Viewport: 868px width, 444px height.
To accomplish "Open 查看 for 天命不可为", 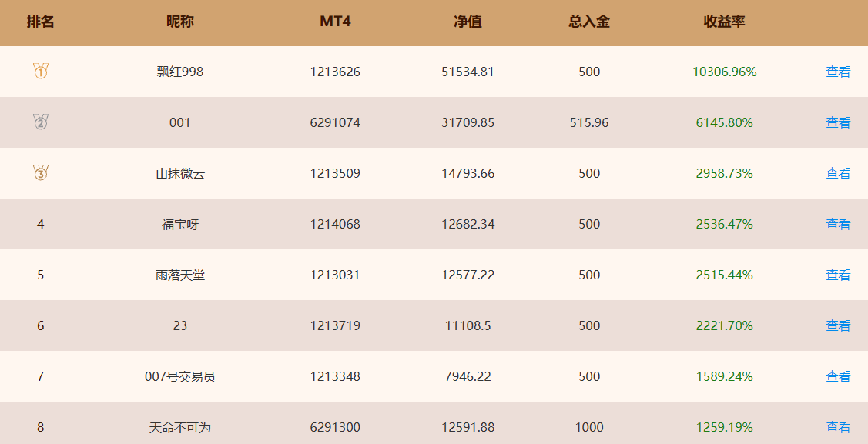I will [837, 427].
